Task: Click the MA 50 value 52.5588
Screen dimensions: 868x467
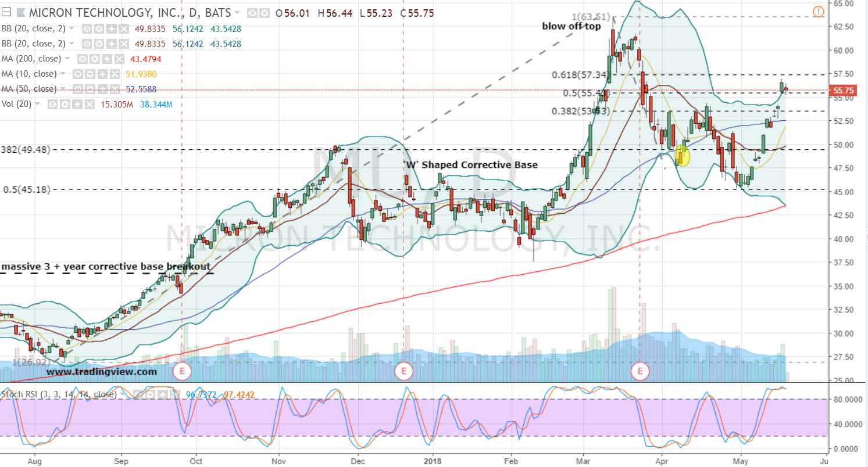Action: [141, 89]
